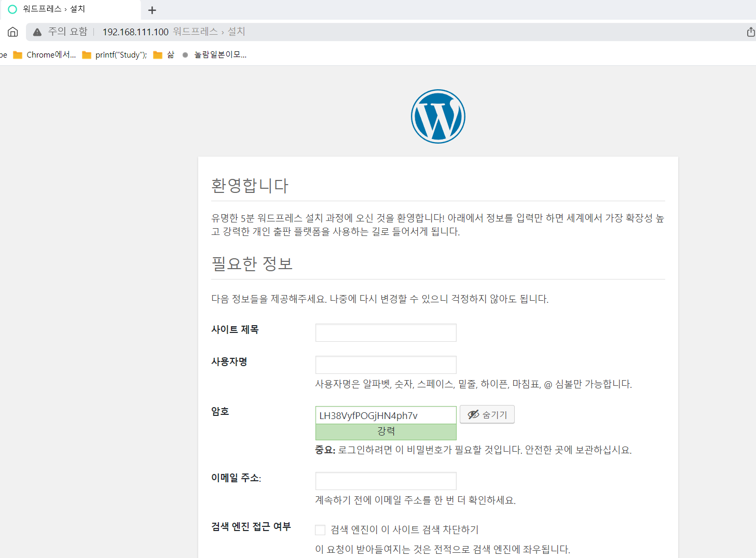Click the '계속하기 전에 이메일 주소를' hint text
Image resolution: width=756 pixels, height=558 pixels.
(416, 500)
